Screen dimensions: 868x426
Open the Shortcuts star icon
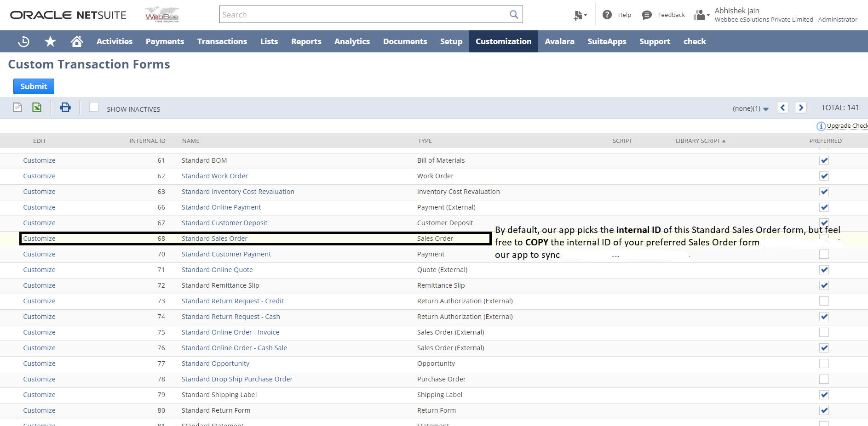coord(50,41)
